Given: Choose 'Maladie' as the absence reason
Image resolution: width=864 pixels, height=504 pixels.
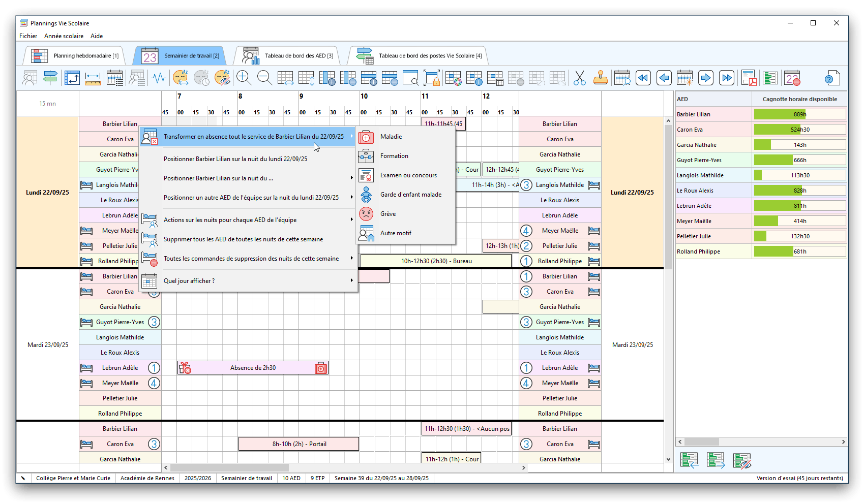Looking at the screenshot, I should tap(391, 137).
